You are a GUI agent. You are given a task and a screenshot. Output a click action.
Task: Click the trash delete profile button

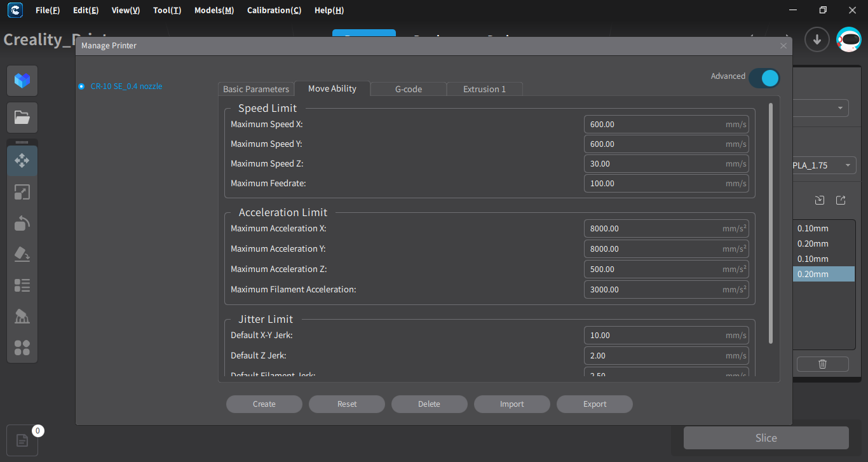(823, 364)
